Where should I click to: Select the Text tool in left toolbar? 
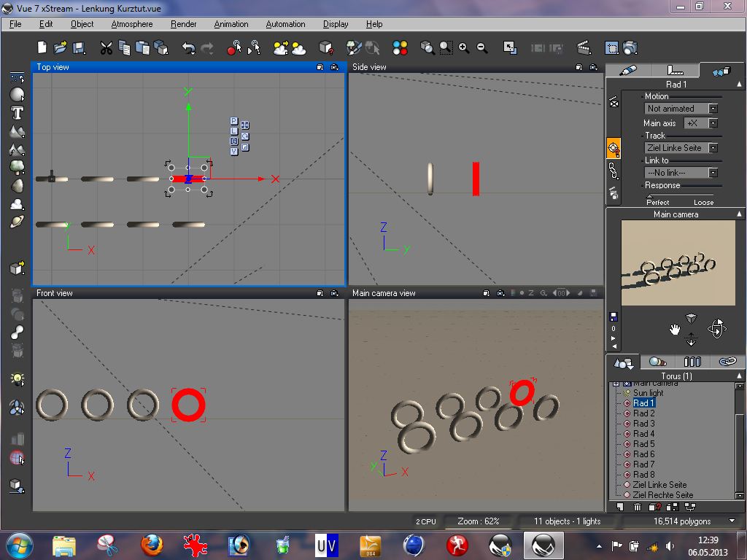click(17, 113)
